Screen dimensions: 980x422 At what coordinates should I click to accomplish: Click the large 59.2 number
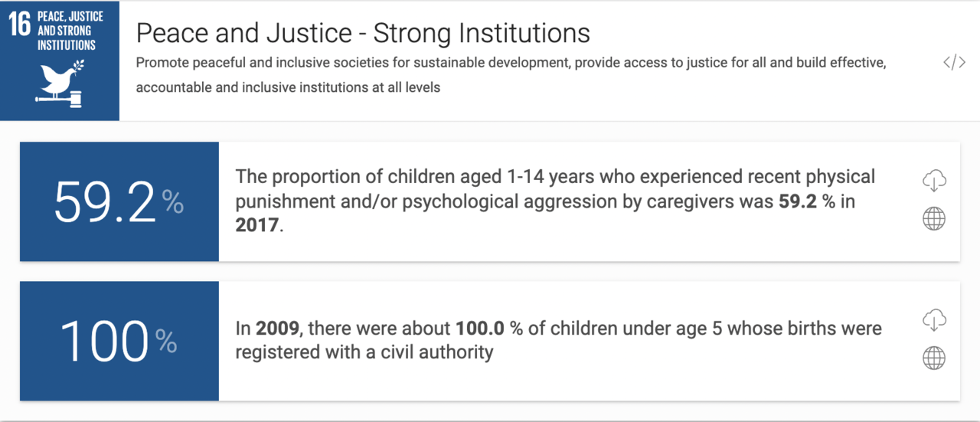[x=105, y=202]
